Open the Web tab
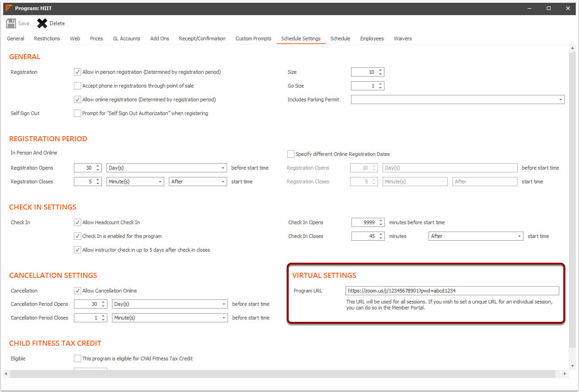This screenshot has height=392, width=579. click(75, 39)
